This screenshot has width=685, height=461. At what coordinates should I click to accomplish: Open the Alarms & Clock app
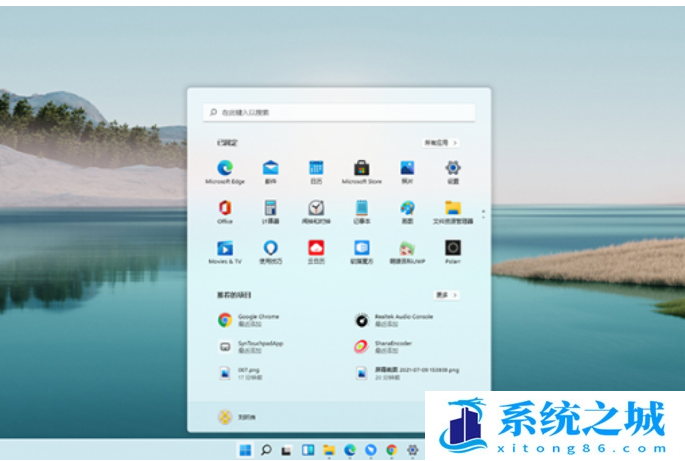(x=316, y=208)
